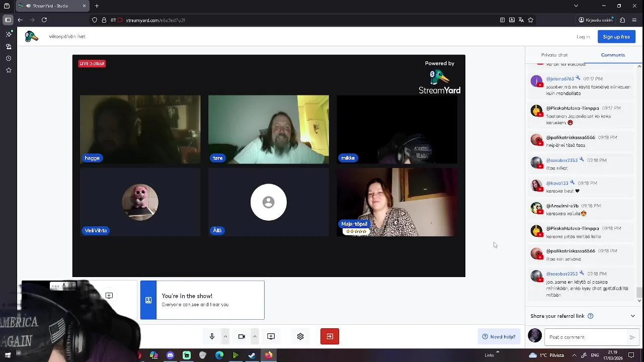
Task: Click the LIVE timer badge
Action: pos(92,64)
